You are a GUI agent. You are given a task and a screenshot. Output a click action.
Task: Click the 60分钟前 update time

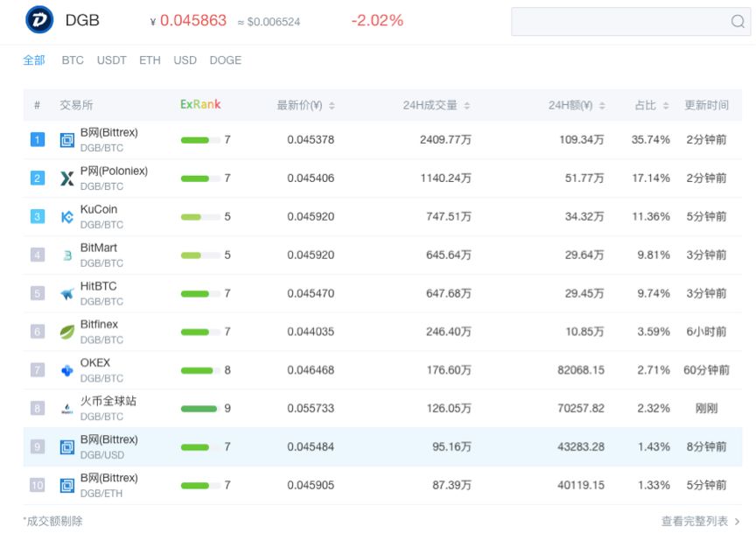[706, 370]
